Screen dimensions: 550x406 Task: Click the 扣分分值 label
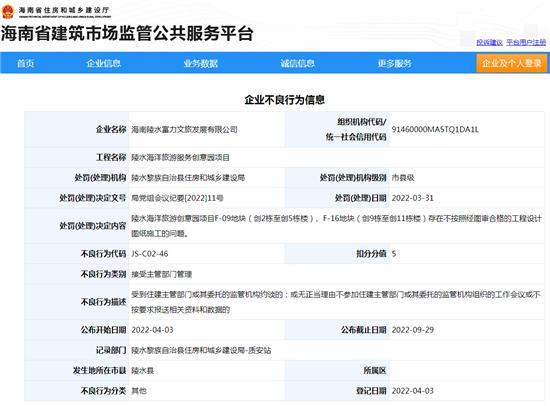[371, 254]
